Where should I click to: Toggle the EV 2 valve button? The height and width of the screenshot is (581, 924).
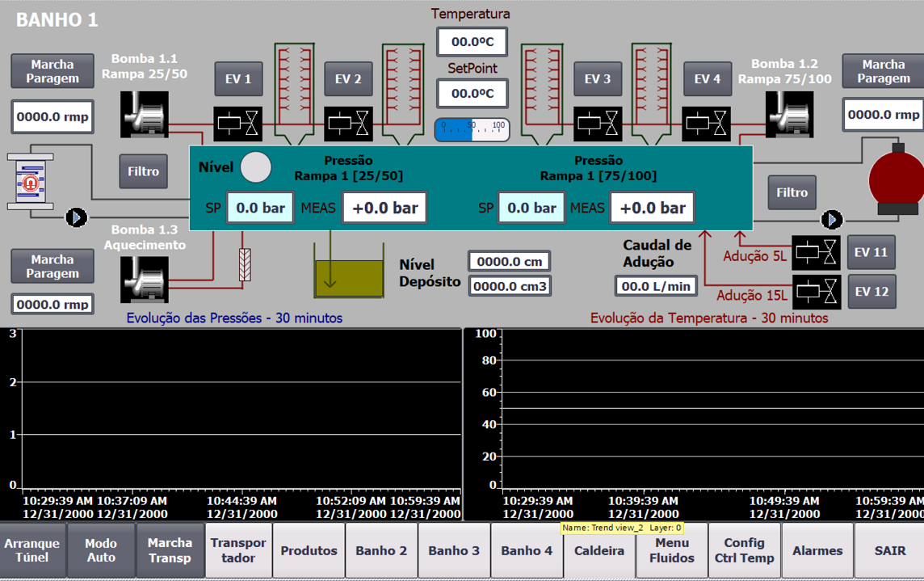[x=348, y=79]
